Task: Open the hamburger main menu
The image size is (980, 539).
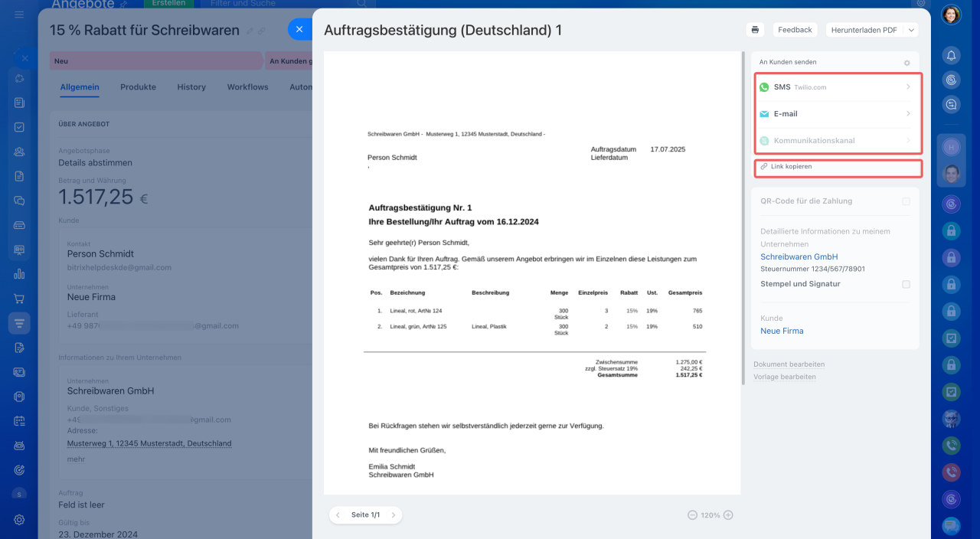Action: [19, 15]
